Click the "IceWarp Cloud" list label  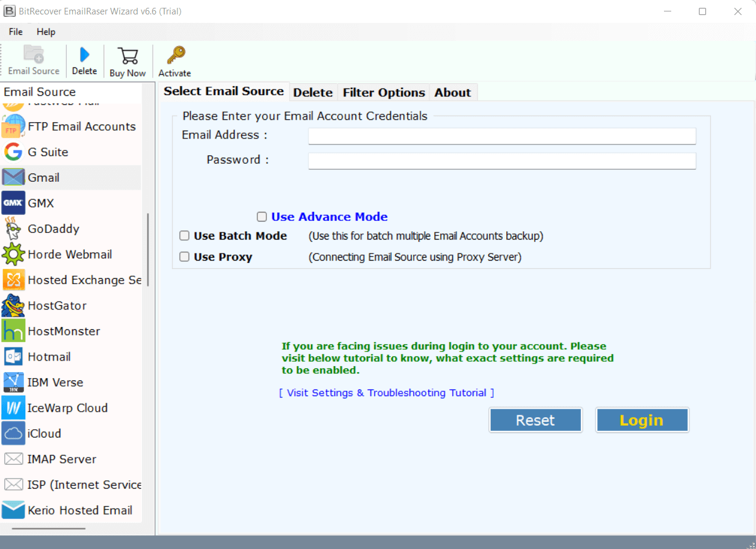pyautogui.click(x=67, y=408)
